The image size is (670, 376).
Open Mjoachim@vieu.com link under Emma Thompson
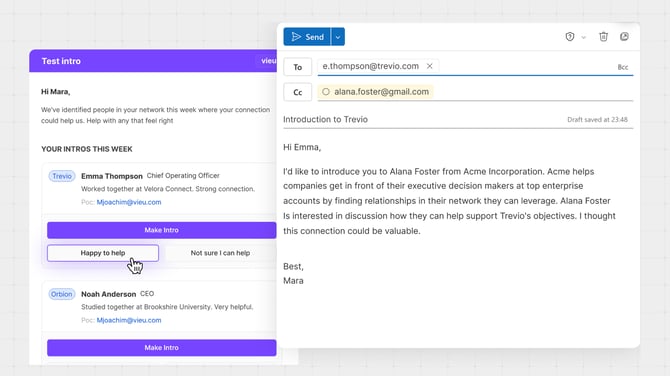[129, 202]
